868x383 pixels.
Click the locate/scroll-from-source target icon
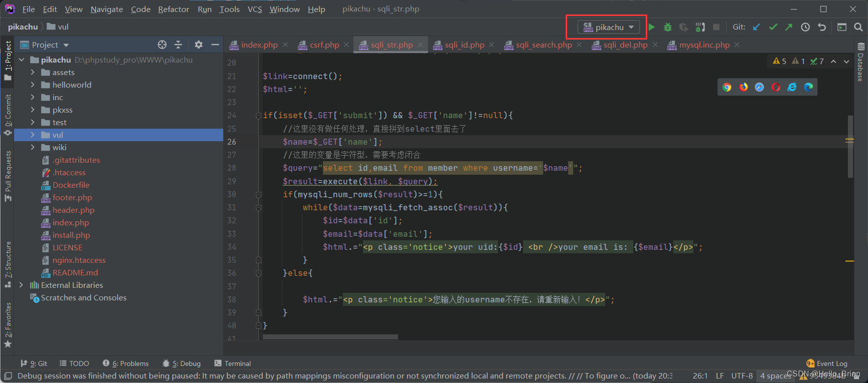coord(162,45)
